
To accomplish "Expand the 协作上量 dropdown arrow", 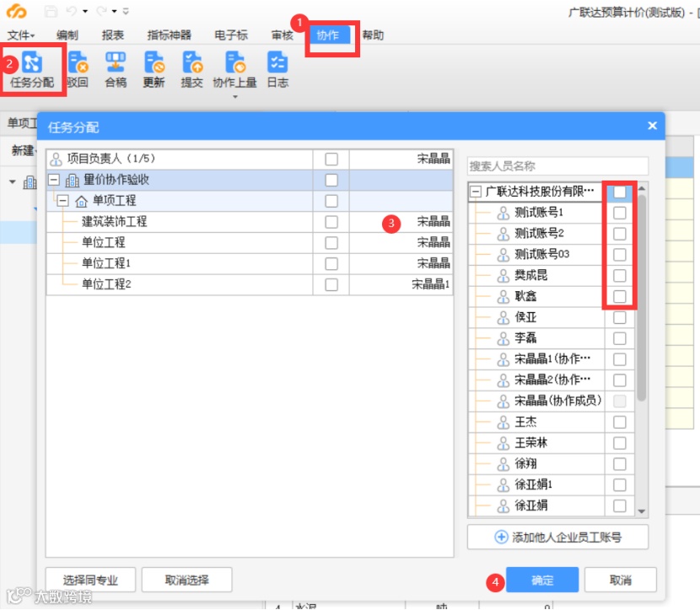I will (x=235, y=96).
